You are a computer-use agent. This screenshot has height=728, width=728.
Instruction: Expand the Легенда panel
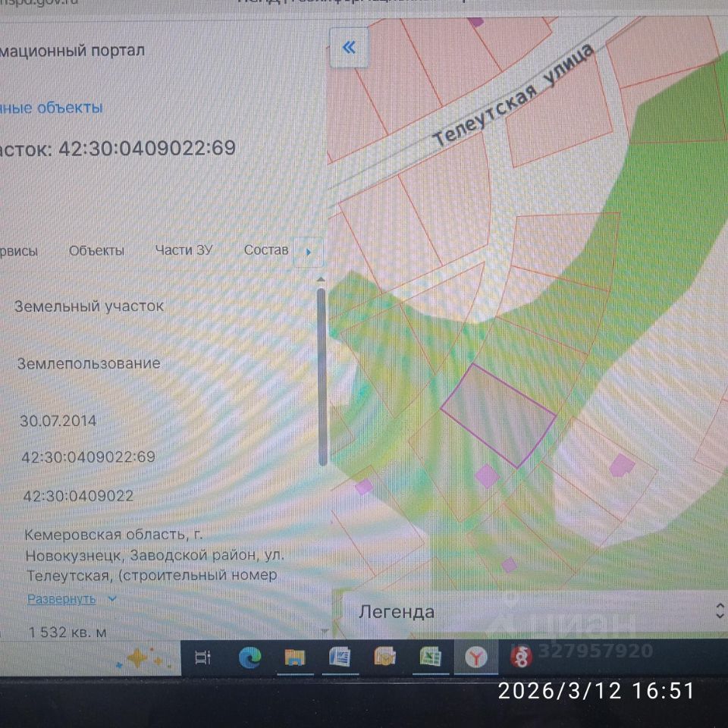[x=534, y=612]
